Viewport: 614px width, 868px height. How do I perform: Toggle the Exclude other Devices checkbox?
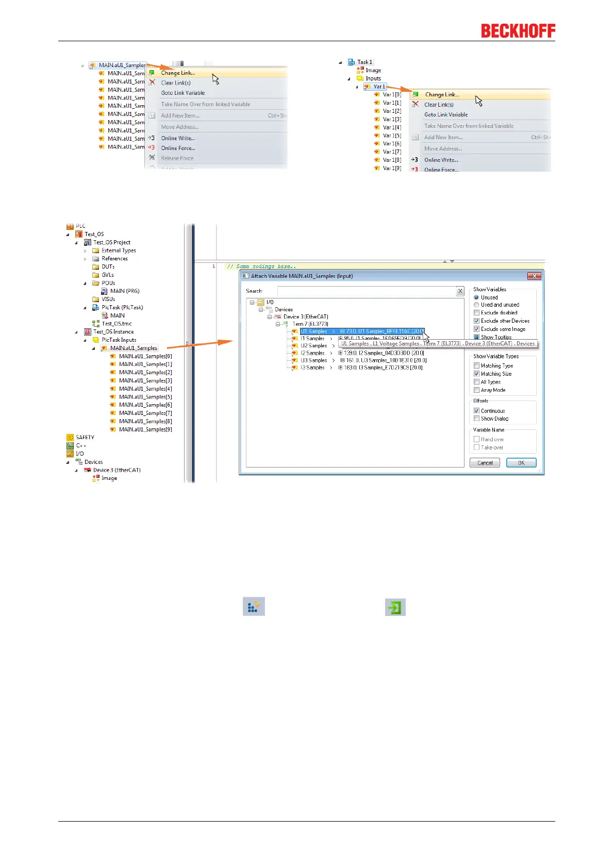[x=476, y=321]
